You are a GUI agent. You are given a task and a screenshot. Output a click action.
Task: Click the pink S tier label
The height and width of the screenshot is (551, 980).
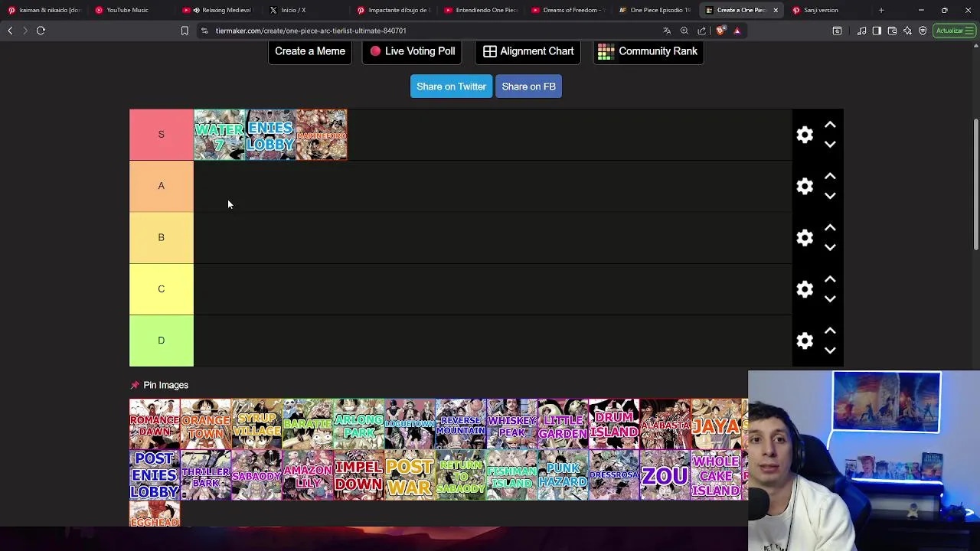click(x=162, y=135)
